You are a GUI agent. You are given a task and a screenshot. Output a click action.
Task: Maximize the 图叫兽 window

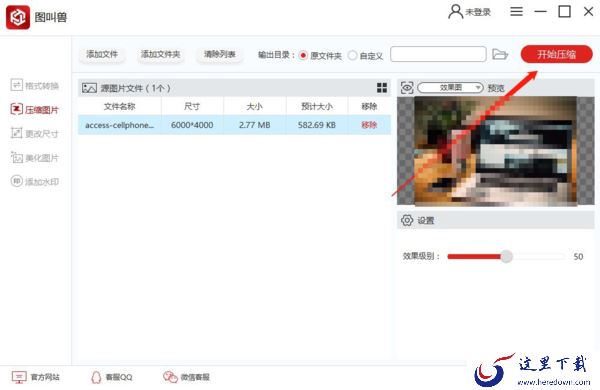[565, 11]
